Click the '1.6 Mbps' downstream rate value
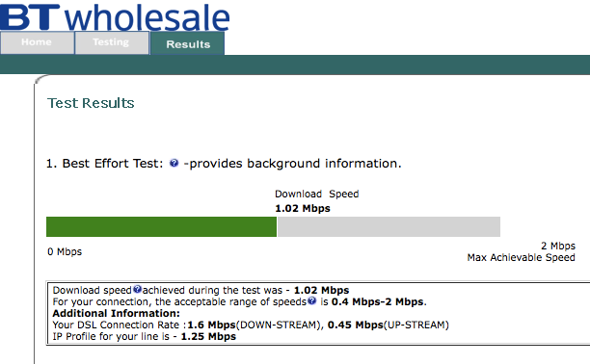 [x=211, y=325]
